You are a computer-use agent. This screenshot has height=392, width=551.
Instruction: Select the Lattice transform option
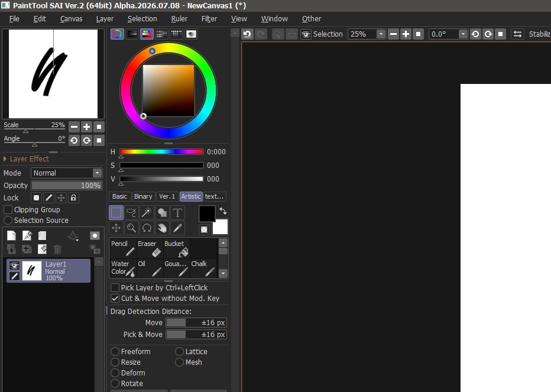pyautogui.click(x=179, y=352)
